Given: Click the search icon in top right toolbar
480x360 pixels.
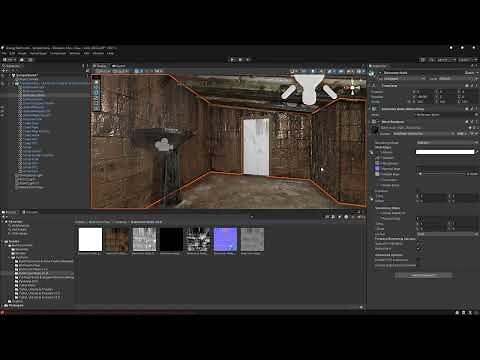Looking at the screenshot, I should pyautogui.click(x=432, y=60).
